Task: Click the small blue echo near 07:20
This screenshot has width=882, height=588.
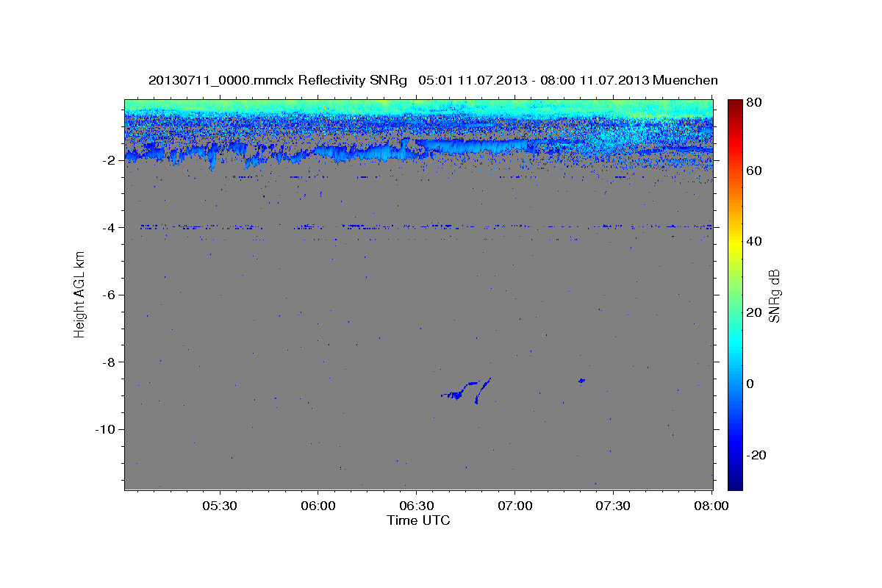Action: point(581,380)
